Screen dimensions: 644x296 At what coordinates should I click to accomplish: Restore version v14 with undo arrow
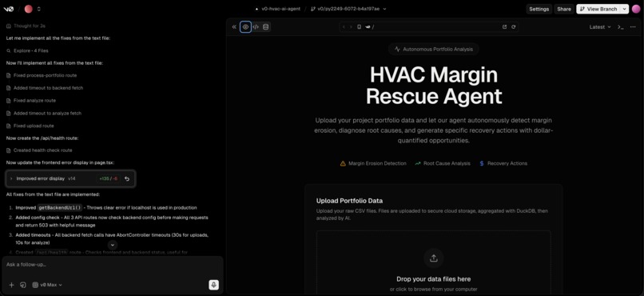[x=127, y=179]
